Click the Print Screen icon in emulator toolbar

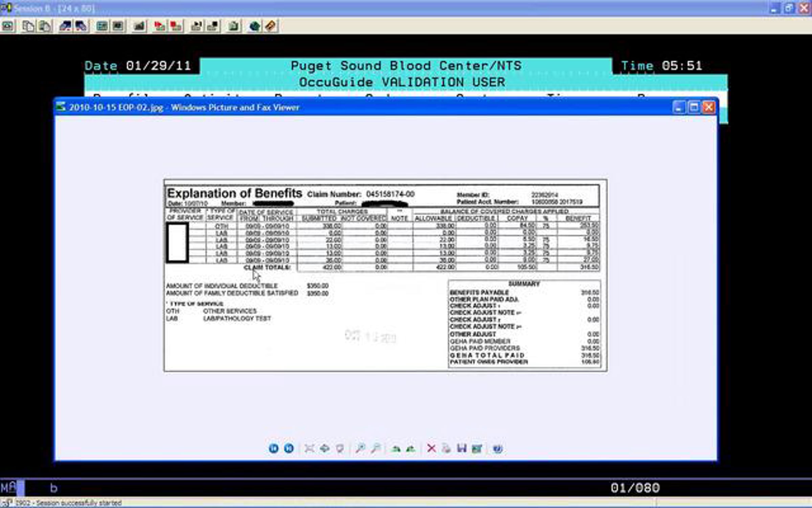[x=8, y=26]
